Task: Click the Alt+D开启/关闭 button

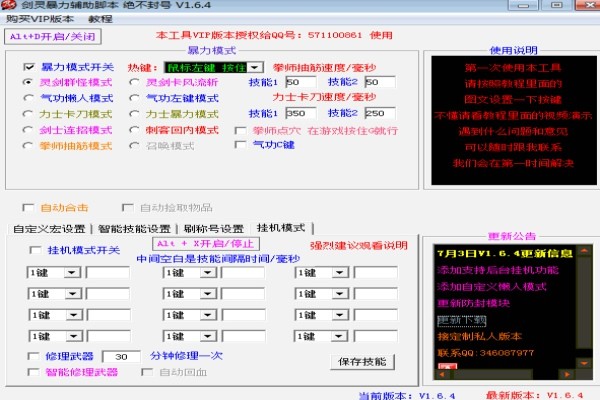Action: (x=40, y=35)
